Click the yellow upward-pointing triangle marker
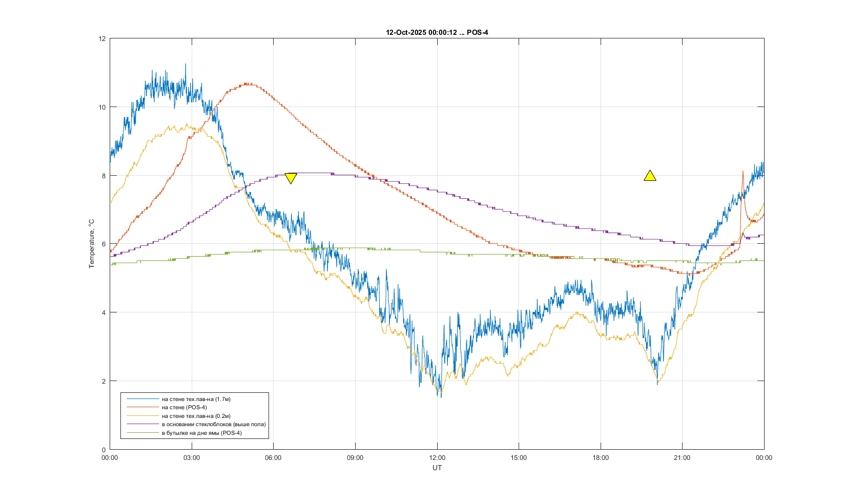 click(x=650, y=176)
